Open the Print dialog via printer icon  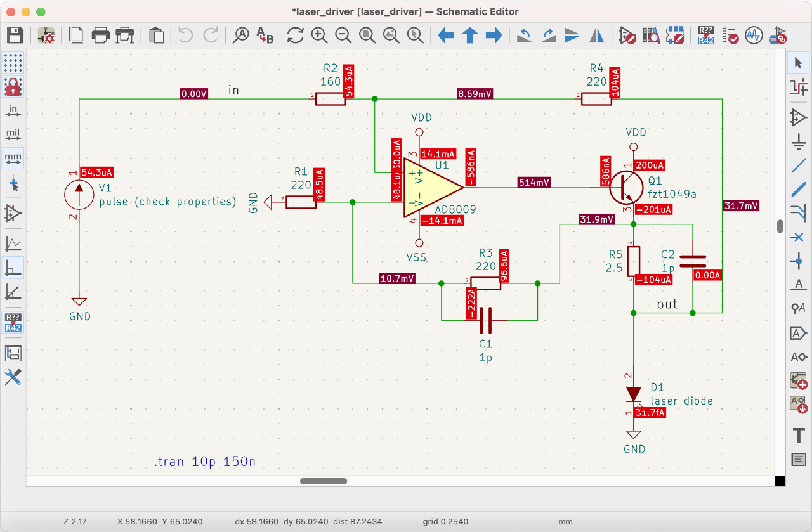pos(101,35)
